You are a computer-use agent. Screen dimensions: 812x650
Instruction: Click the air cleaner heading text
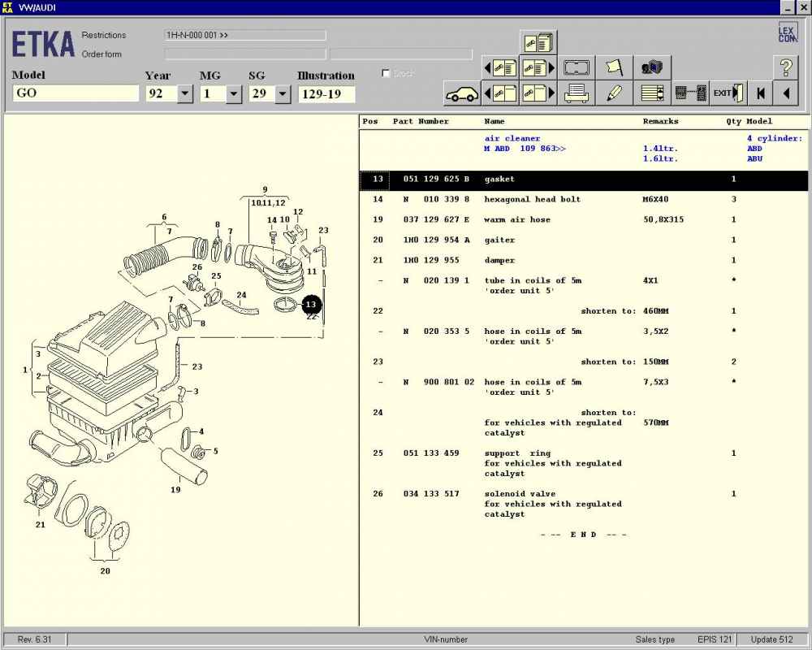tap(512, 138)
